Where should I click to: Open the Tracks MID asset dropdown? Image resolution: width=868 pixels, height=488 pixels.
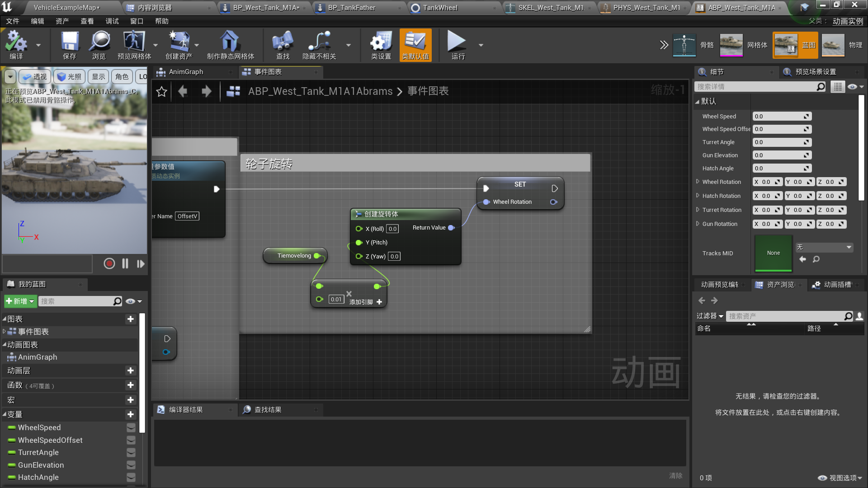(x=824, y=247)
